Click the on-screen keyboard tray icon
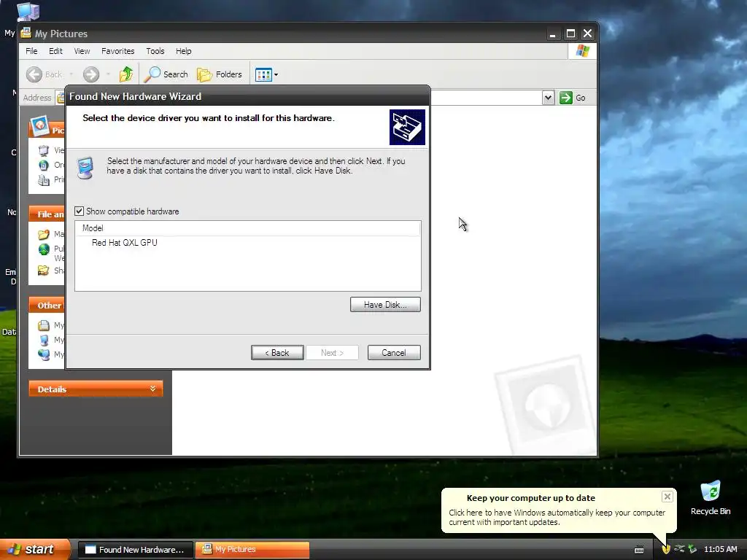Viewport: 747px width, 560px height. coord(639,550)
